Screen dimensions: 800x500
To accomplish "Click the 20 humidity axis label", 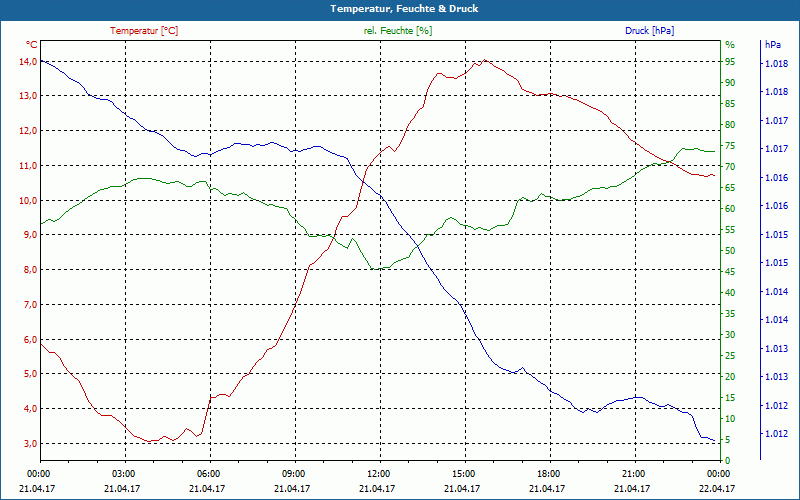I will point(730,377).
